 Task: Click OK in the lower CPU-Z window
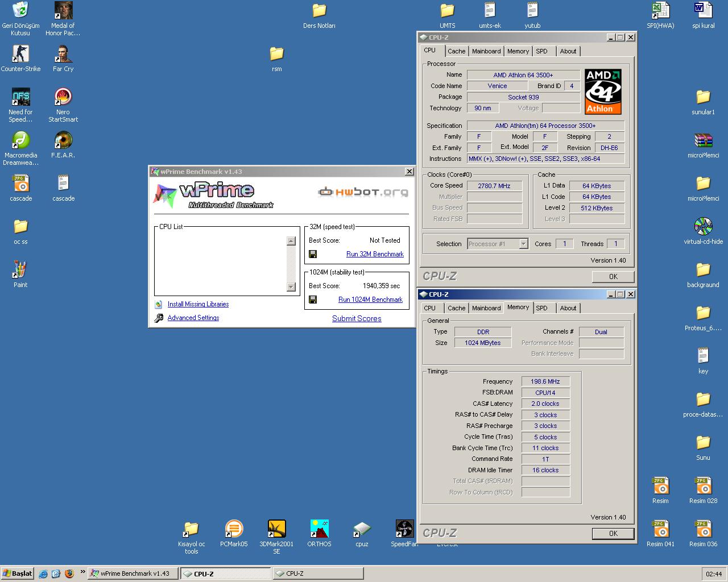click(613, 534)
